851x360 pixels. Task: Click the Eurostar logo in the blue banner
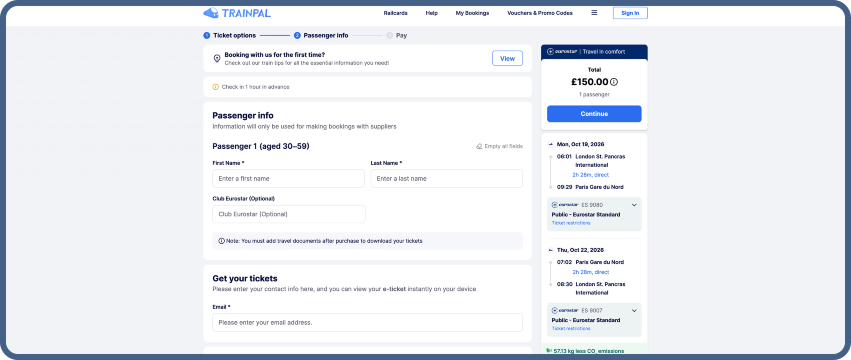pos(562,52)
